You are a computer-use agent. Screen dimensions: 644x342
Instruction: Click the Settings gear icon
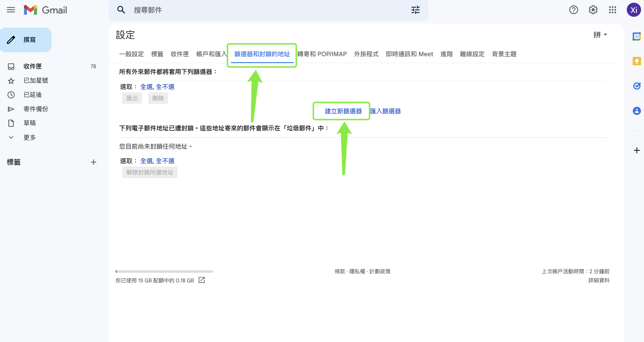click(x=593, y=10)
